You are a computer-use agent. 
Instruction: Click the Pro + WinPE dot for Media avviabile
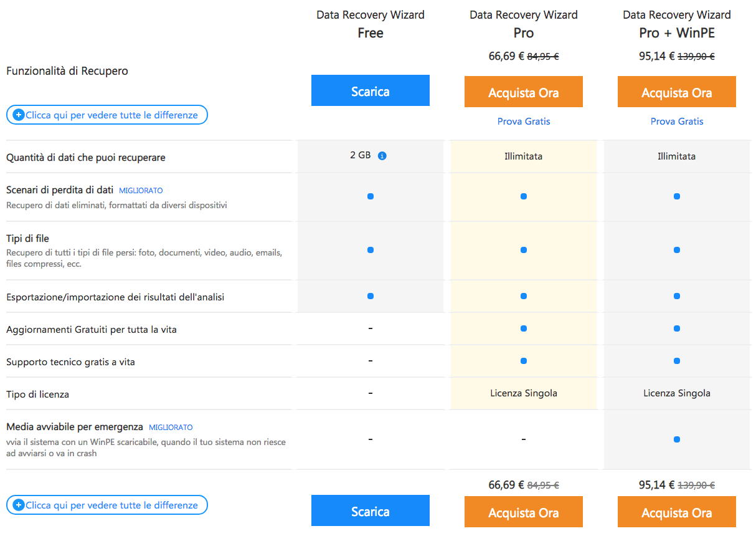[x=677, y=439]
